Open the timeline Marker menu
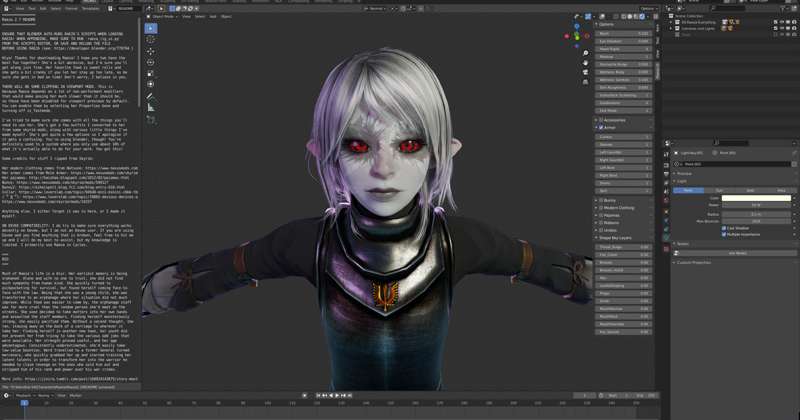The width and height of the screenshot is (800, 420). [x=76, y=396]
